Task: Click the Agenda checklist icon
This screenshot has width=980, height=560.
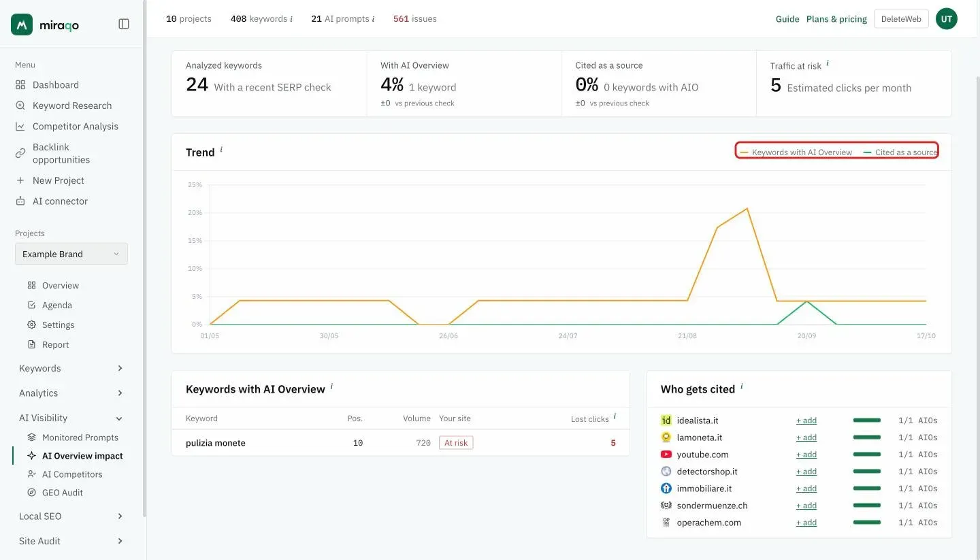Action: coord(31,306)
